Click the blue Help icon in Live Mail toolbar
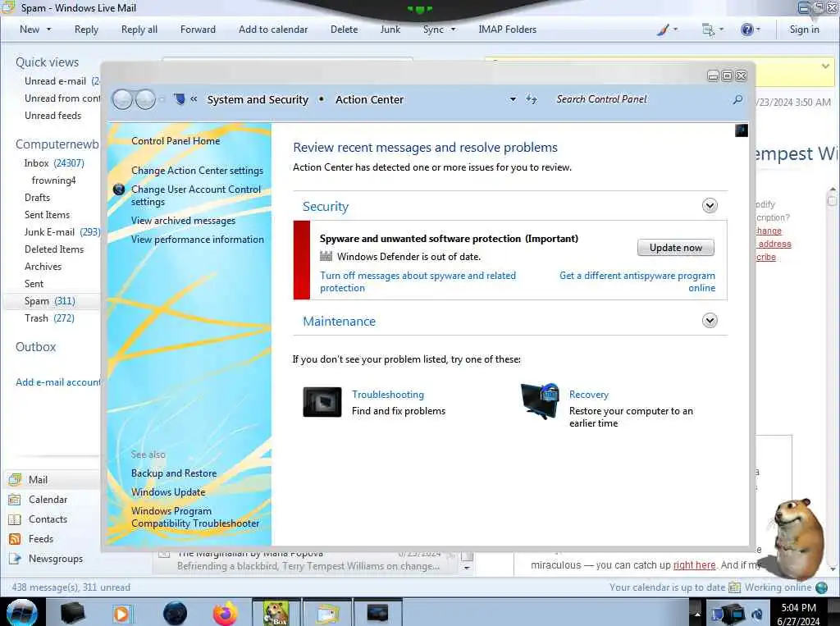 (x=746, y=30)
